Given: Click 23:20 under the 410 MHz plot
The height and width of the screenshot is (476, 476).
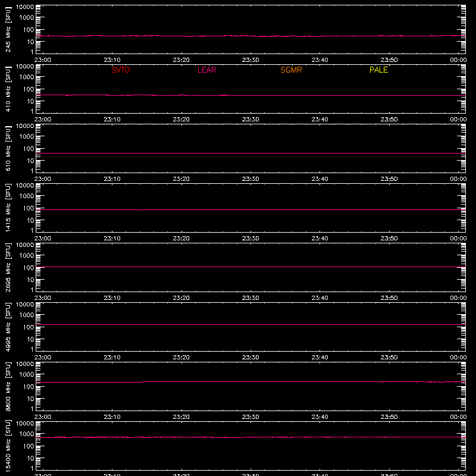Looking at the screenshot, I should coord(181,120).
